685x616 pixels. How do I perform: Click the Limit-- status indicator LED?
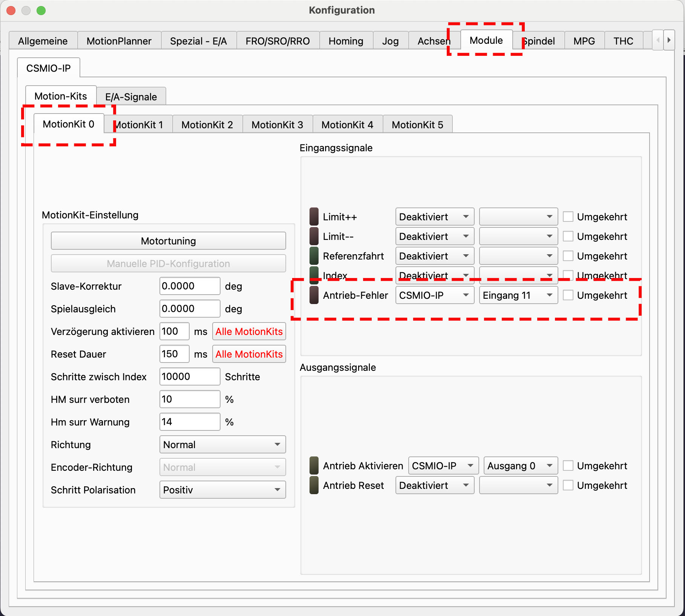point(314,237)
